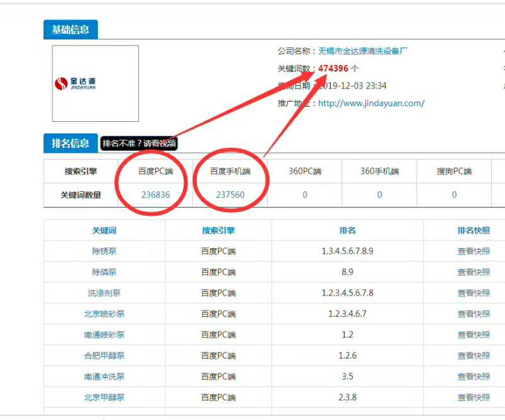Select the keyword 洗涤剂泵
The width and height of the screenshot is (505, 420).
coord(104,292)
